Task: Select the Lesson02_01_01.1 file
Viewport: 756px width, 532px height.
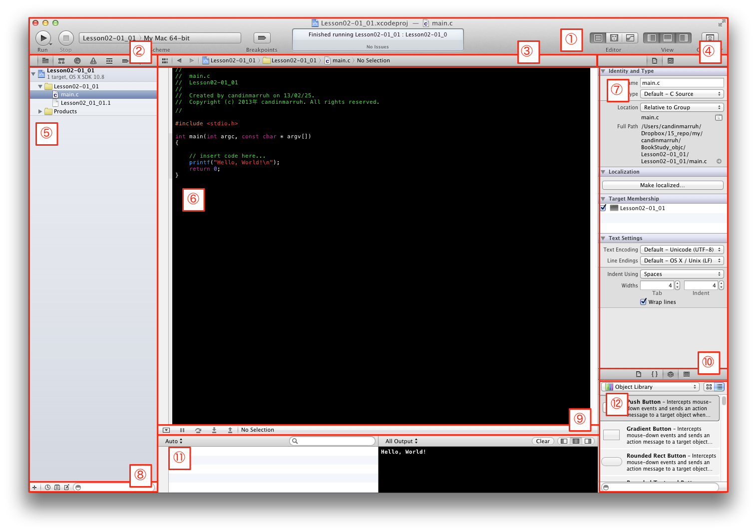Action: (x=93, y=103)
